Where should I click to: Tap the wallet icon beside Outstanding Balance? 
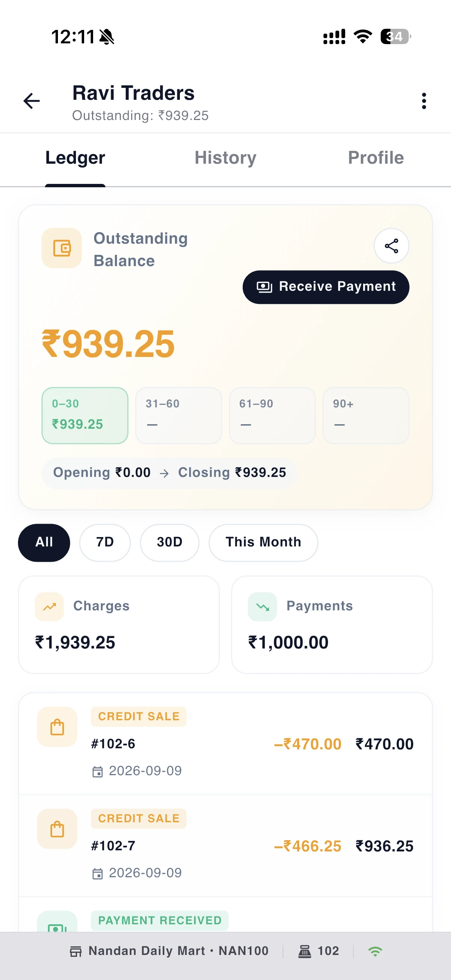[x=62, y=248]
